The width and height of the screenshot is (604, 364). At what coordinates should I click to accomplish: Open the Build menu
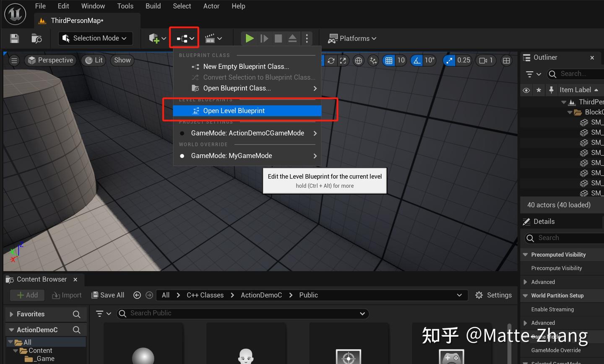pyautogui.click(x=153, y=6)
